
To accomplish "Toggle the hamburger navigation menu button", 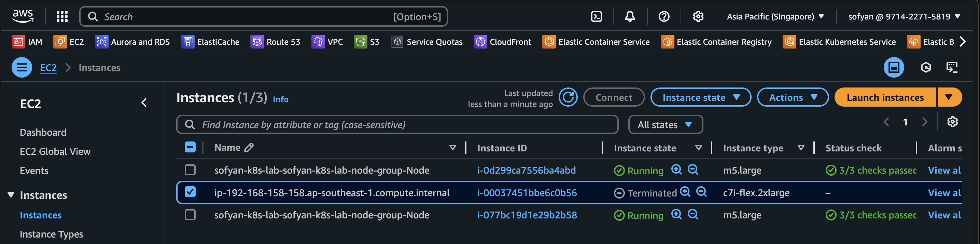I will 22,67.
